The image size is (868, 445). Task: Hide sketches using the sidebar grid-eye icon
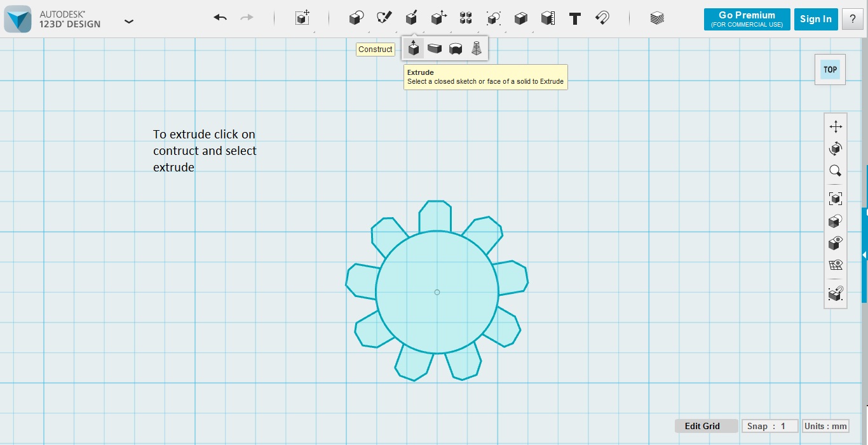pos(835,264)
